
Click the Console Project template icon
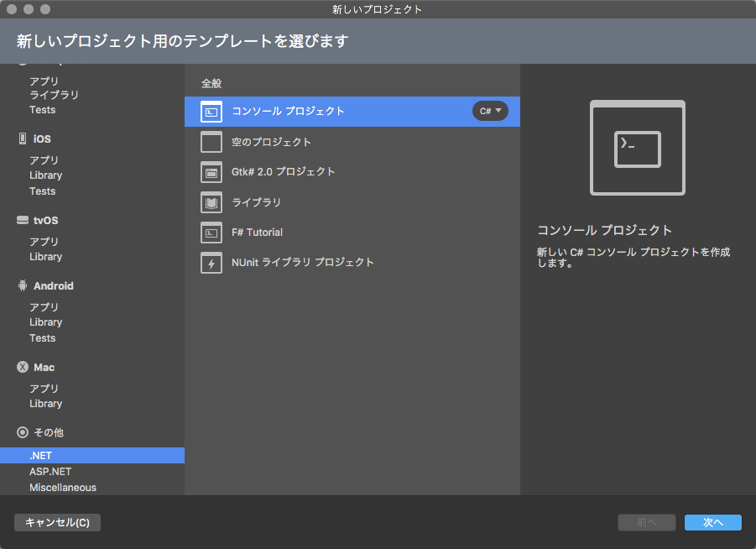pos(211,112)
